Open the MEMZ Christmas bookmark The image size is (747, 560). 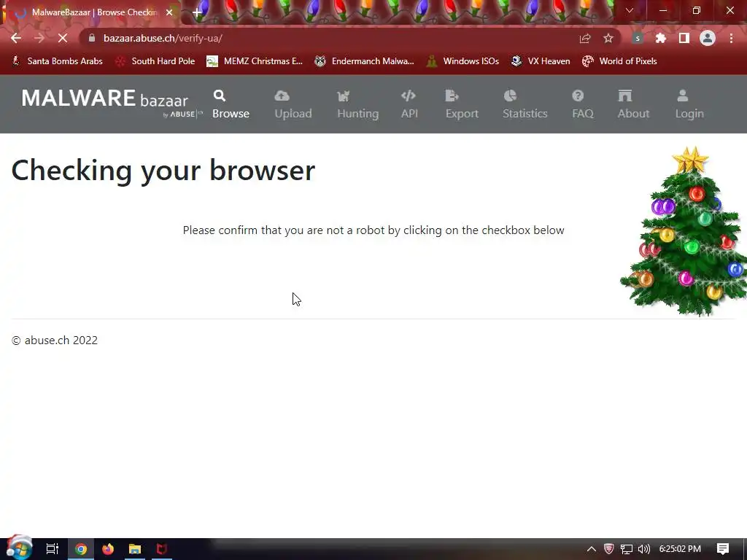coord(255,61)
